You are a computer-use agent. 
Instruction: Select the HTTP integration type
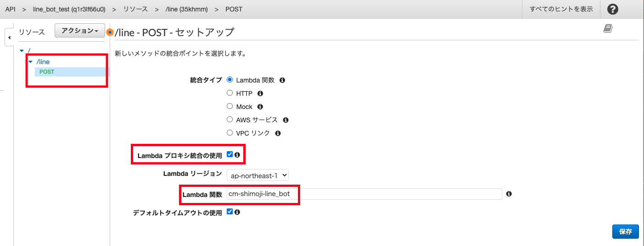point(230,93)
